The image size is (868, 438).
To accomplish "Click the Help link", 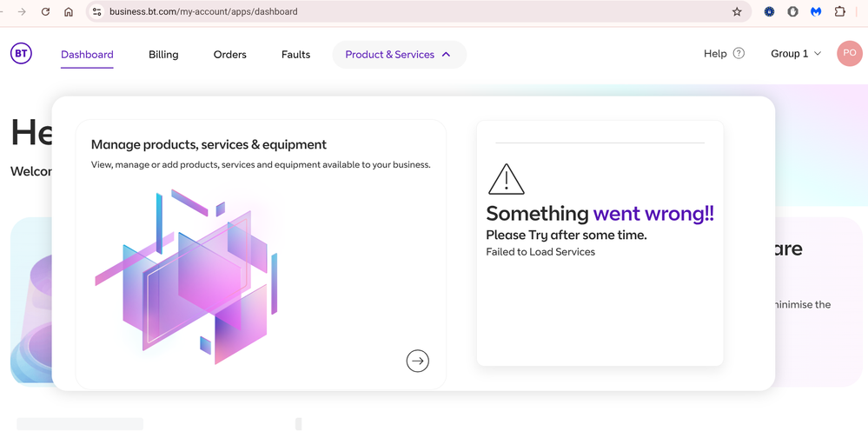I will (714, 54).
